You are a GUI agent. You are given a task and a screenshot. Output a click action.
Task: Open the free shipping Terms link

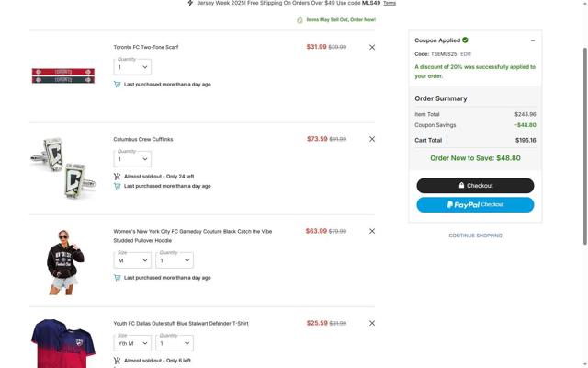(x=390, y=4)
